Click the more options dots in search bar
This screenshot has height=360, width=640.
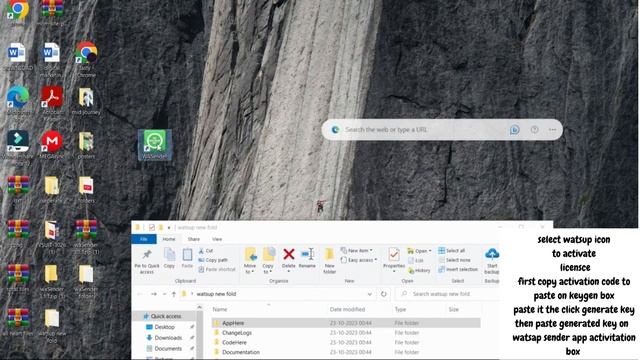click(x=552, y=130)
